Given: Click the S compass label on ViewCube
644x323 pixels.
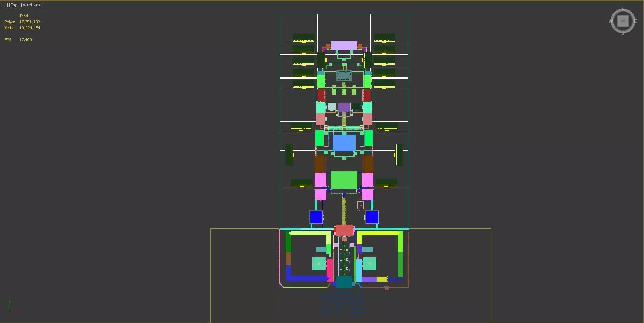Looking at the screenshot, I should tap(623, 33).
